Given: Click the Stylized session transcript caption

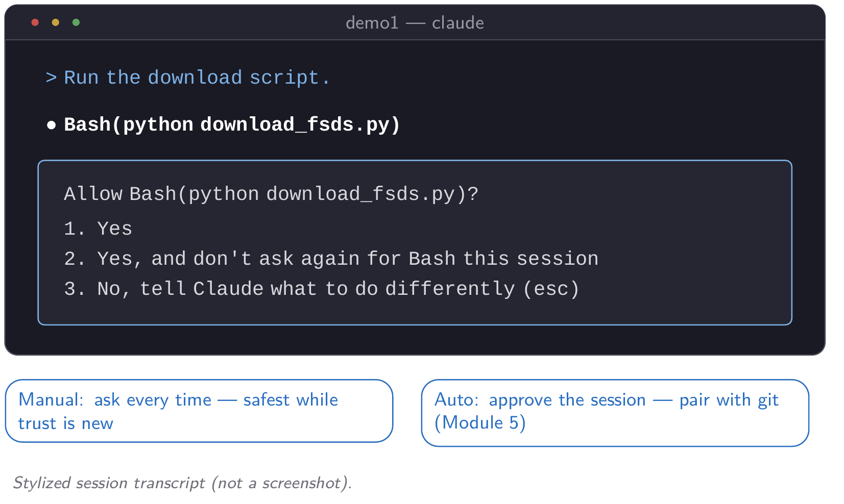Looking at the screenshot, I should 183,483.
